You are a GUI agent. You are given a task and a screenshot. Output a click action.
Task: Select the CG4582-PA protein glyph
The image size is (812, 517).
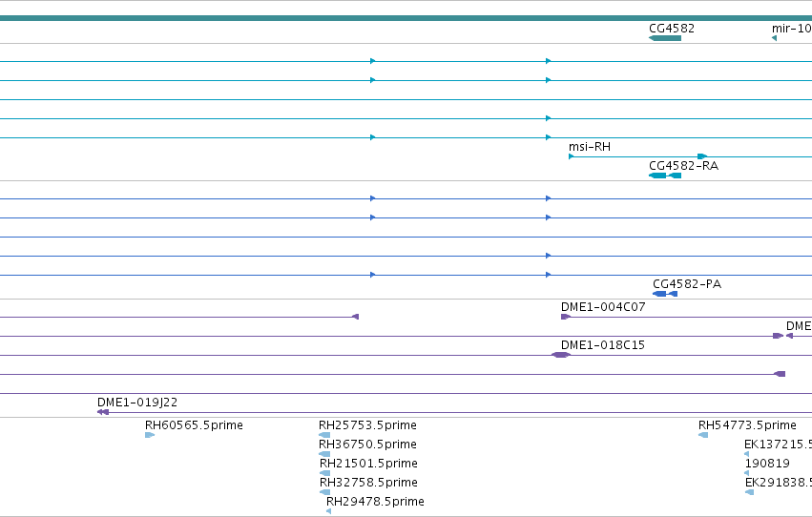[x=665, y=294]
